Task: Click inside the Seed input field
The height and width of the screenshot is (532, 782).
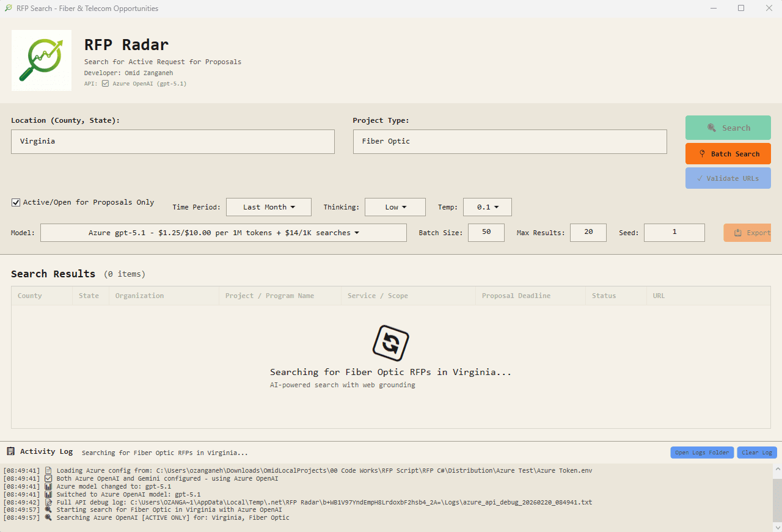Action: 674,232
